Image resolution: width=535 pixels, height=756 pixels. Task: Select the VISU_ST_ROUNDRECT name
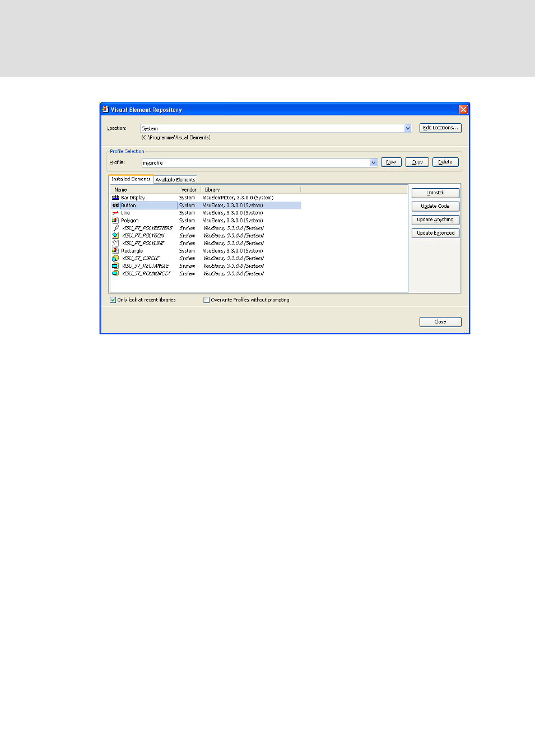point(146,273)
